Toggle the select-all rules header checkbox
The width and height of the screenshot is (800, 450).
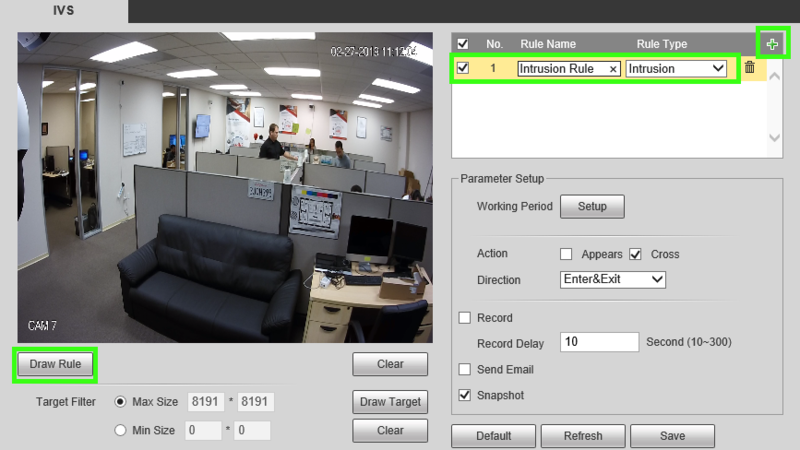point(463,44)
